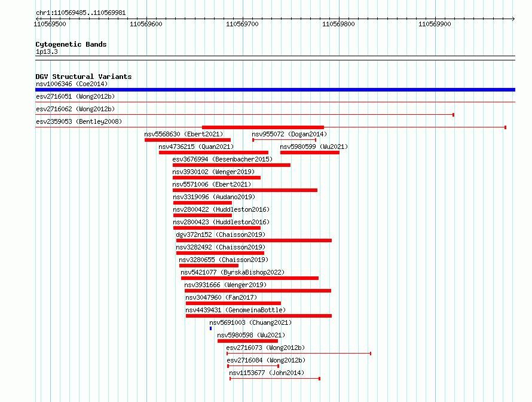Click the red bar under nsv4736215

214,153
